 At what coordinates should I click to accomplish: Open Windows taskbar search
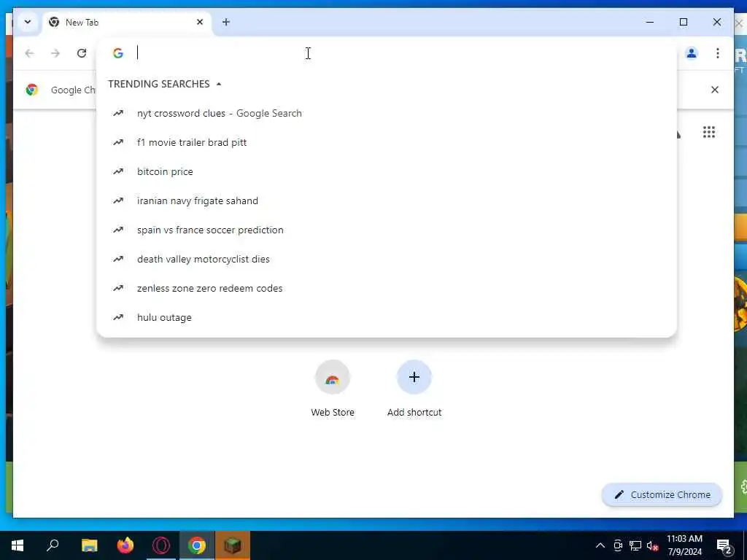53,545
